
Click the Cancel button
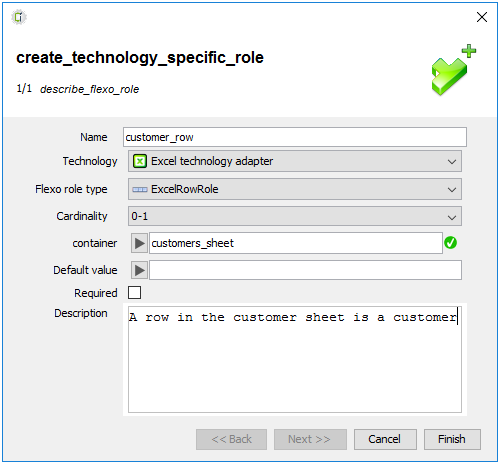385,439
